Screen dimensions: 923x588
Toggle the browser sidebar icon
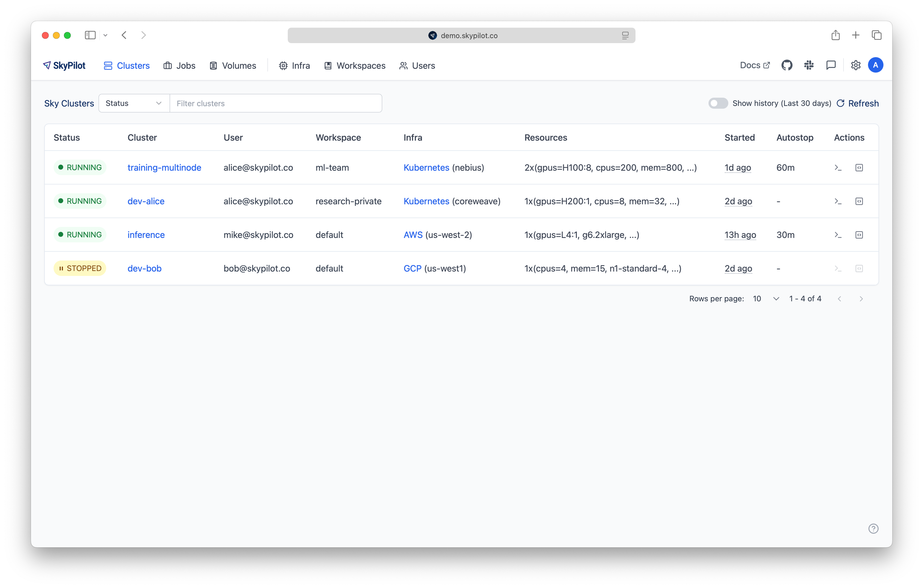point(90,35)
